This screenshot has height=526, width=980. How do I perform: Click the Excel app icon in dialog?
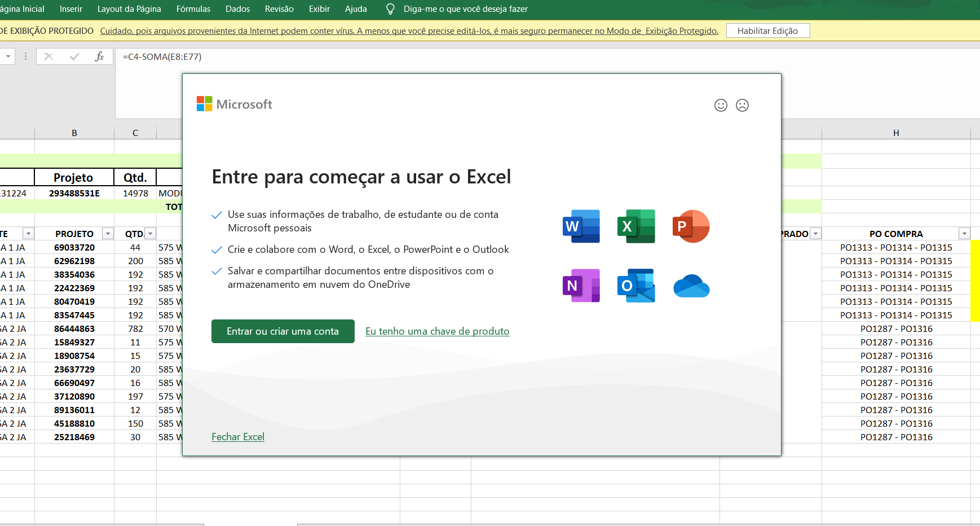(636, 226)
